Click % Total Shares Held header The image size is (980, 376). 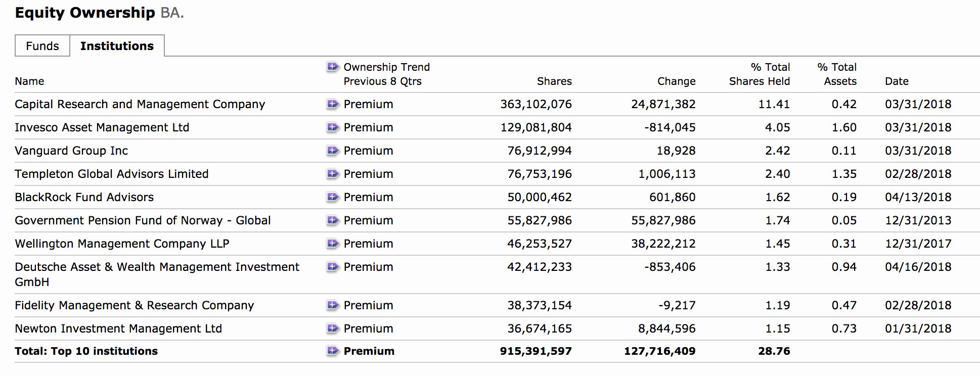coord(760,74)
